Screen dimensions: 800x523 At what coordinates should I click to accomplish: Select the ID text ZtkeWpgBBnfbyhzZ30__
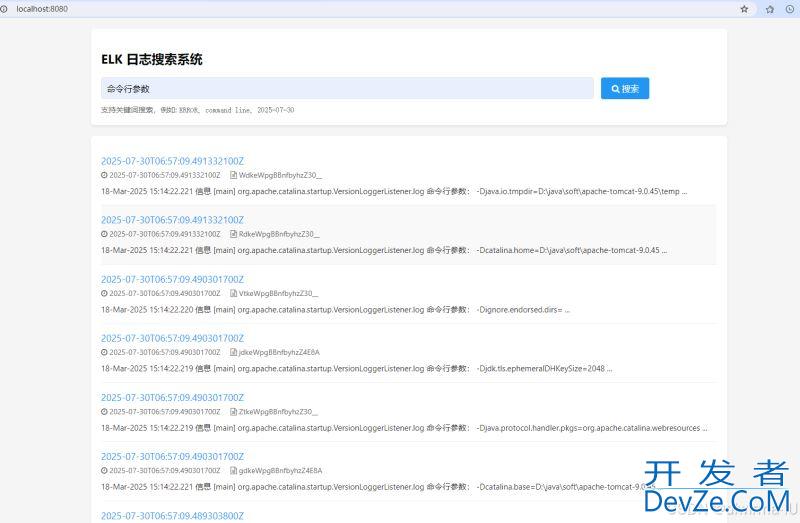[x=278, y=412]
